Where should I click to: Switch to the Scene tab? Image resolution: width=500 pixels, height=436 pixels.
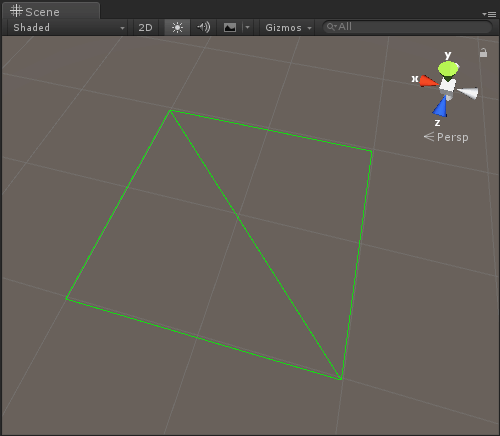point(51,11)
